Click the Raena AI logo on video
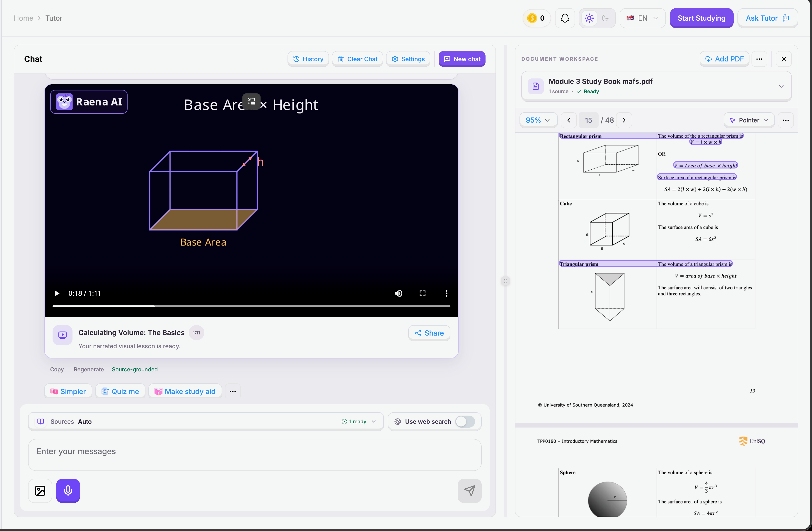This screenshot has height=531, width=812. (89, 102)
